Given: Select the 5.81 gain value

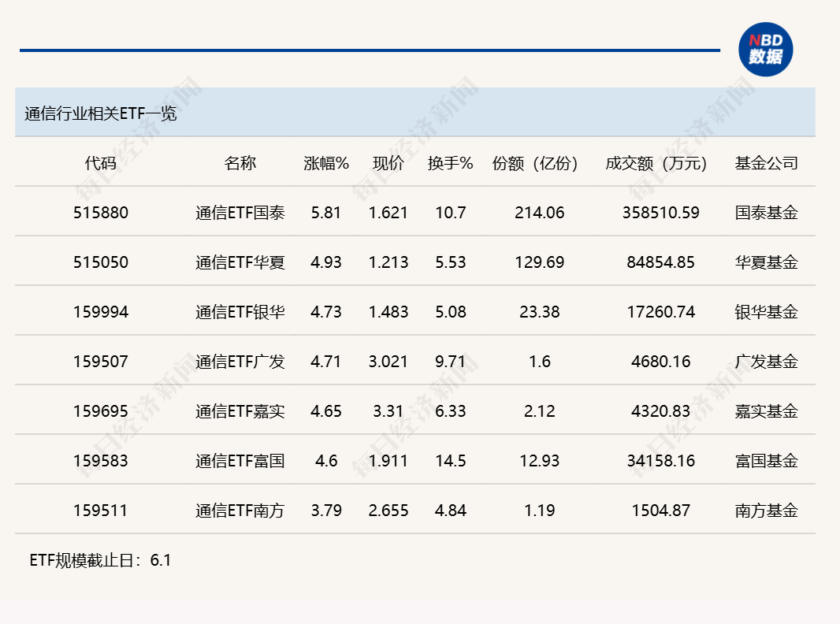Looking at the screenshot, I should coord(326,213).
